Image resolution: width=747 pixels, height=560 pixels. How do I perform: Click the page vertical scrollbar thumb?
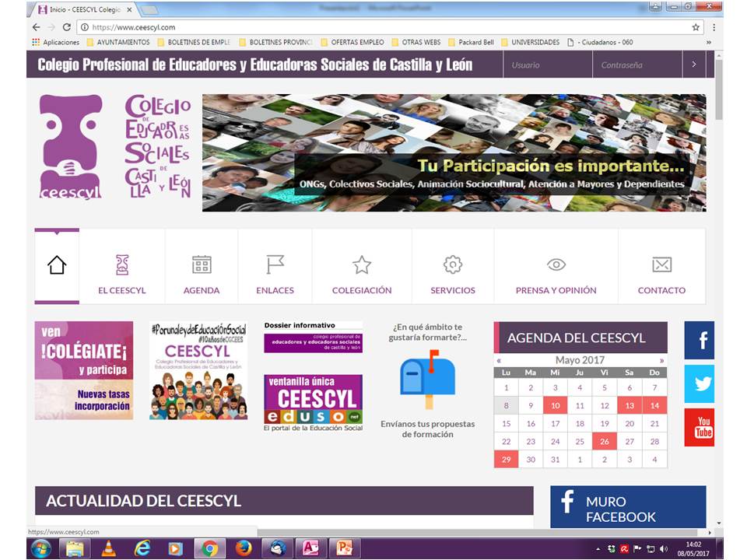[x=718, y=89]
